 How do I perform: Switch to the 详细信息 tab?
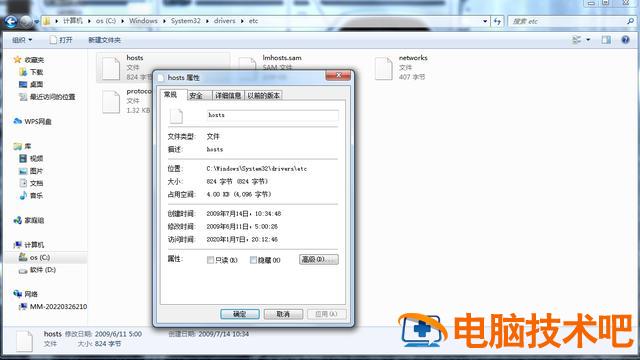pyautogui.click(x=228, y=96)
